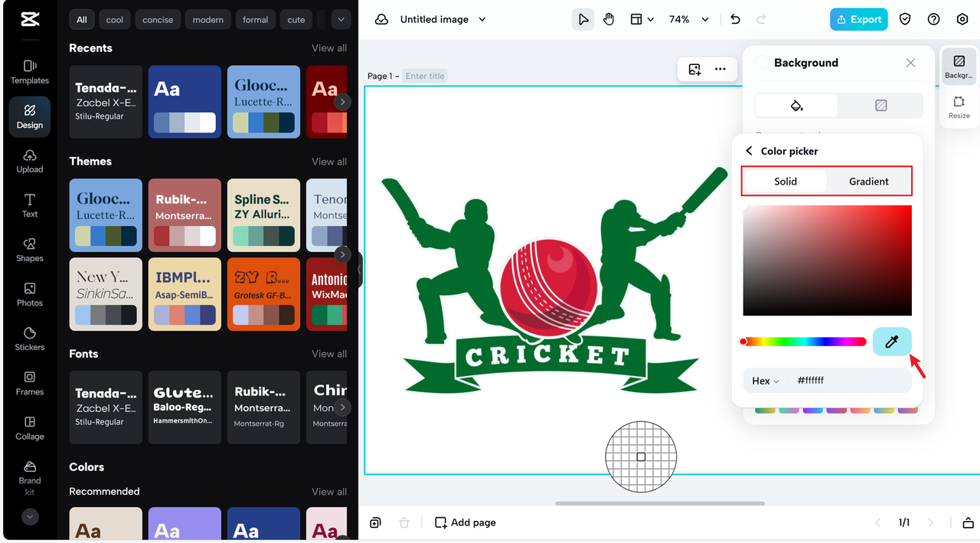Go back from Color picker

(x=749, y=151)
